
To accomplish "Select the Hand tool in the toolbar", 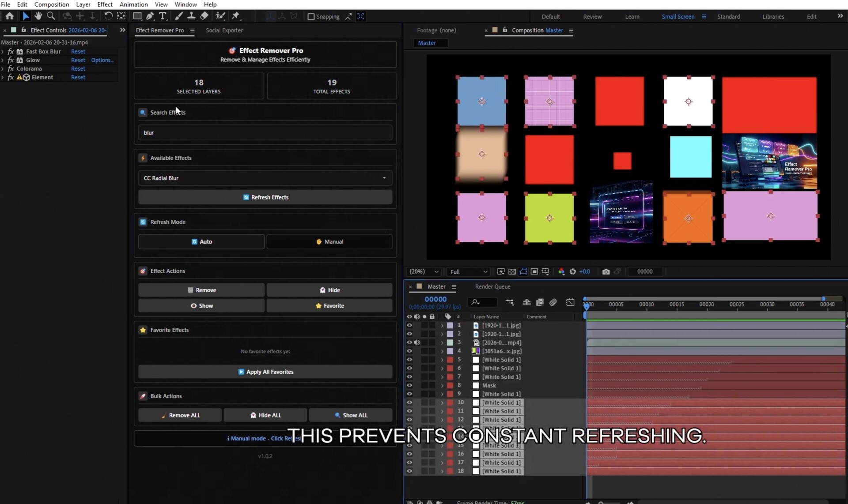I will pyautogui.click(x=38, y=16).
